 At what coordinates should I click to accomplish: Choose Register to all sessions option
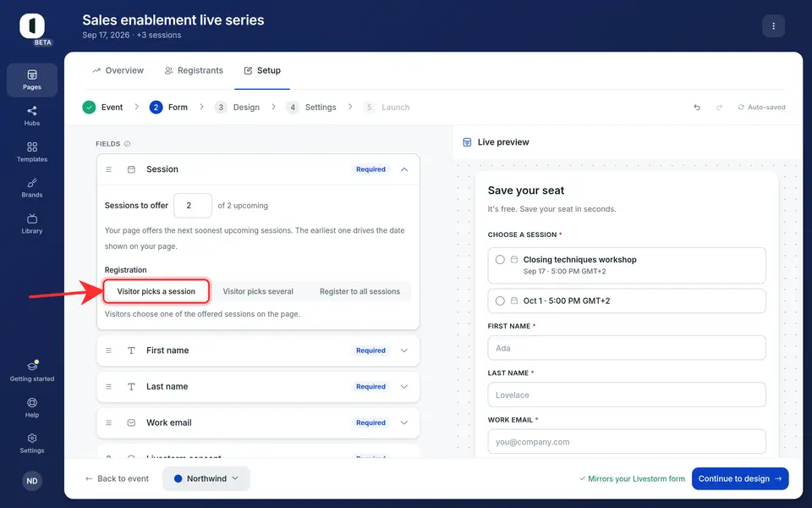coord(360,291)
